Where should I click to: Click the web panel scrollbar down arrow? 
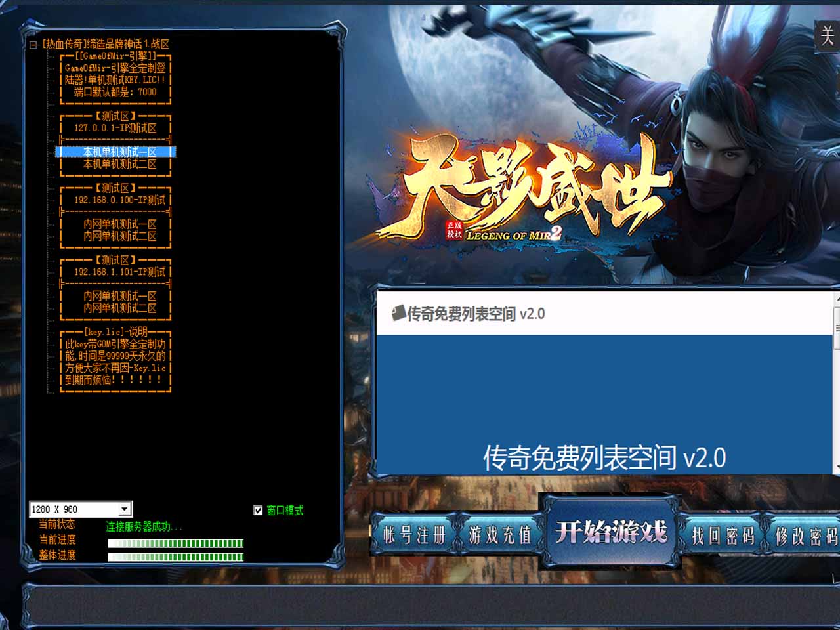point(837,468)
